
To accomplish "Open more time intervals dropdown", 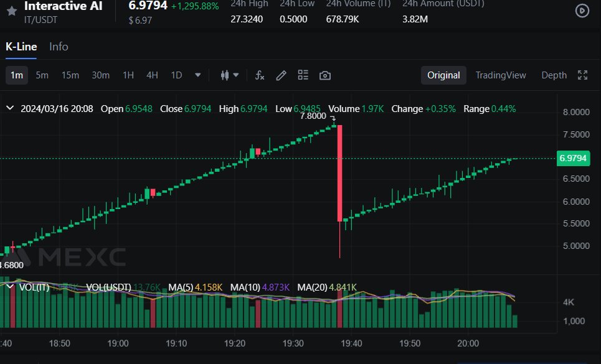I will point(198,75).
